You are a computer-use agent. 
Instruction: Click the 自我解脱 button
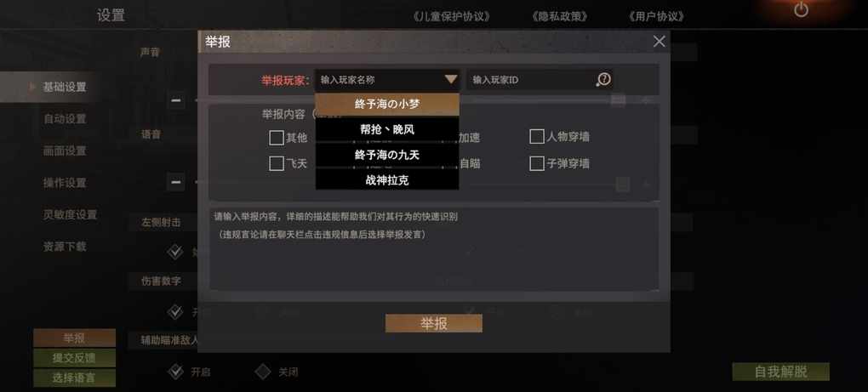[780, 372]
